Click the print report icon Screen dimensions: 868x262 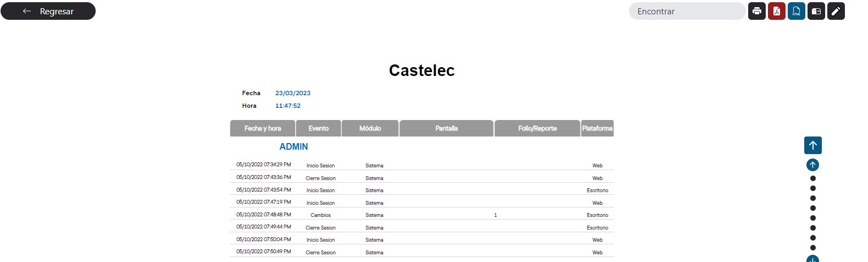pos(757,11)
